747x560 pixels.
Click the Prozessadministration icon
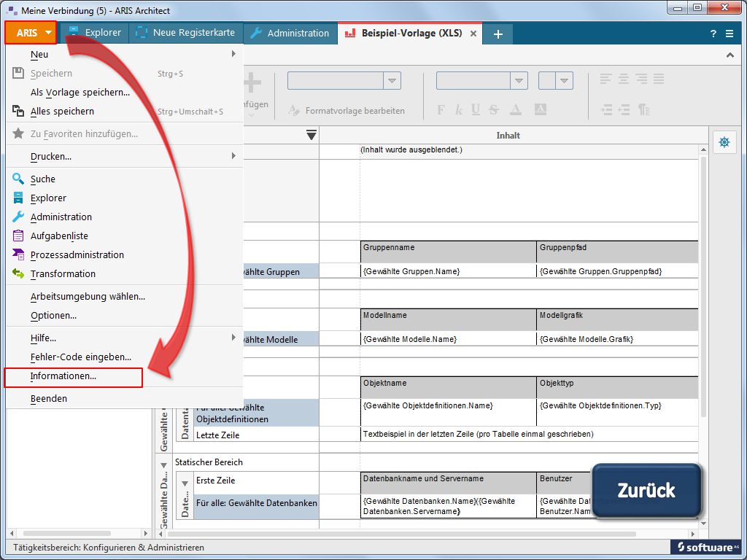click(18, 254)
